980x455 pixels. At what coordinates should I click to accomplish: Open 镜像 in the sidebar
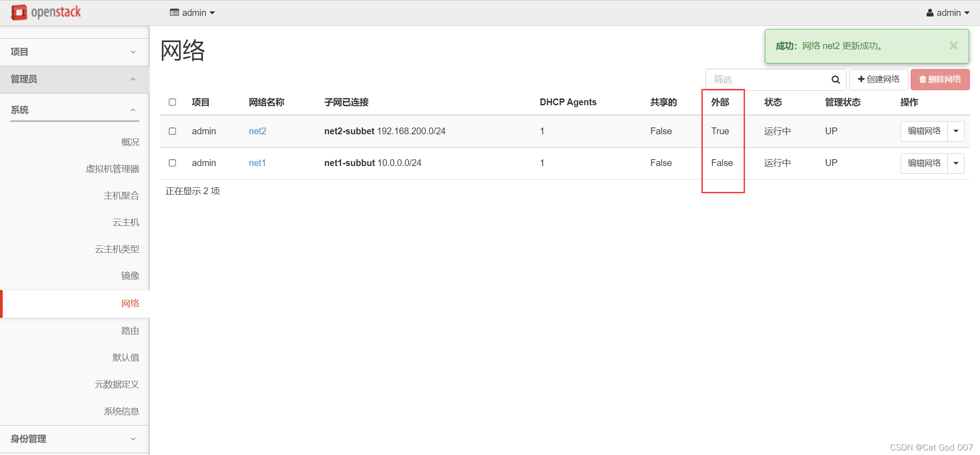click(x=130, y=276)
